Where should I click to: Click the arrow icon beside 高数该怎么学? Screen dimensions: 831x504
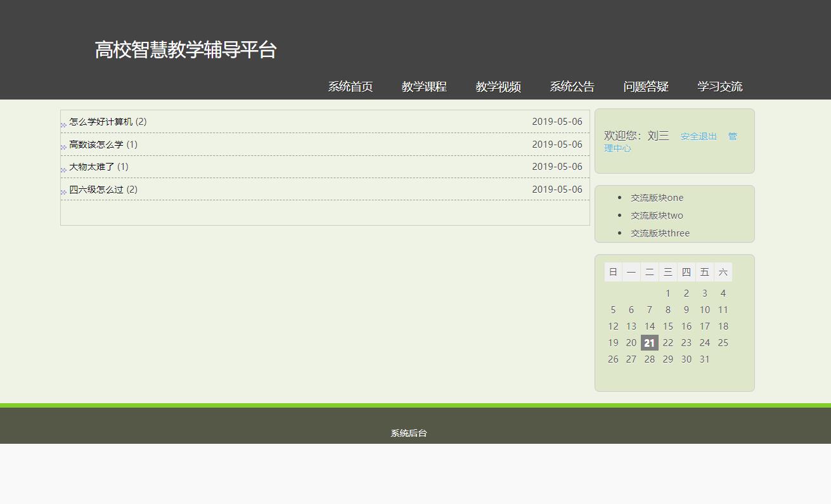(63, 146)
